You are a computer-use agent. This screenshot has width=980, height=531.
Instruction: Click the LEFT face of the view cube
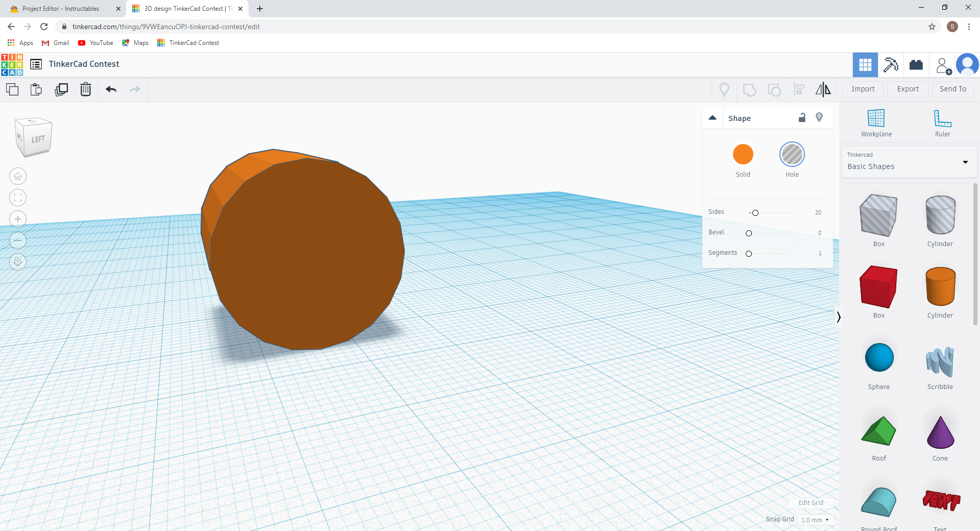(38, 139)
